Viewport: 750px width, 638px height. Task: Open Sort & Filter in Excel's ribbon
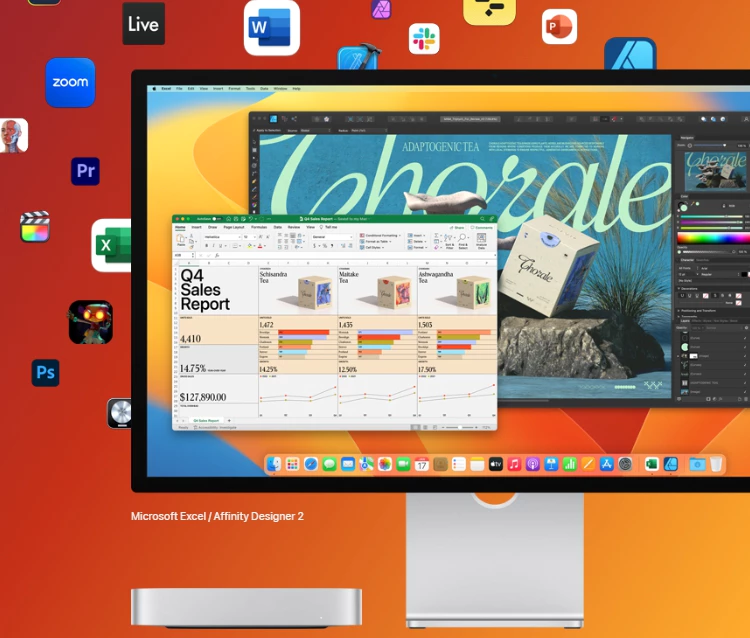450,241
